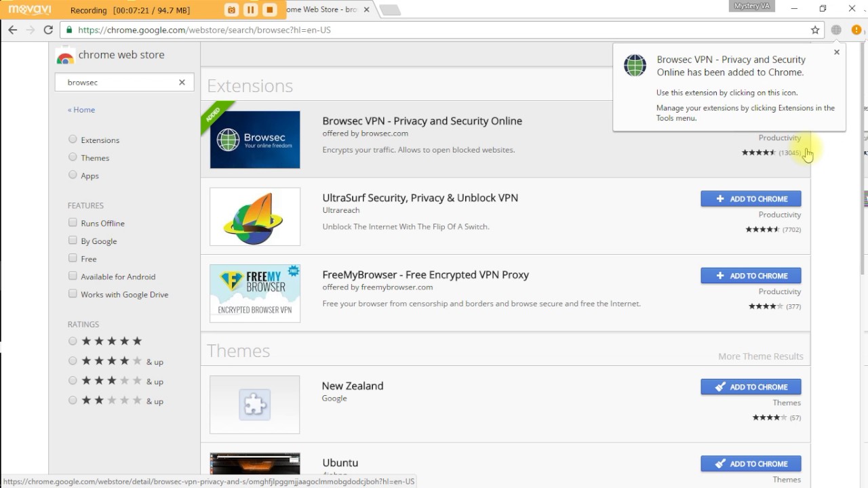Screen dimensions: 868x488
Task: Stop the Movavi recording
Action: 269,9
